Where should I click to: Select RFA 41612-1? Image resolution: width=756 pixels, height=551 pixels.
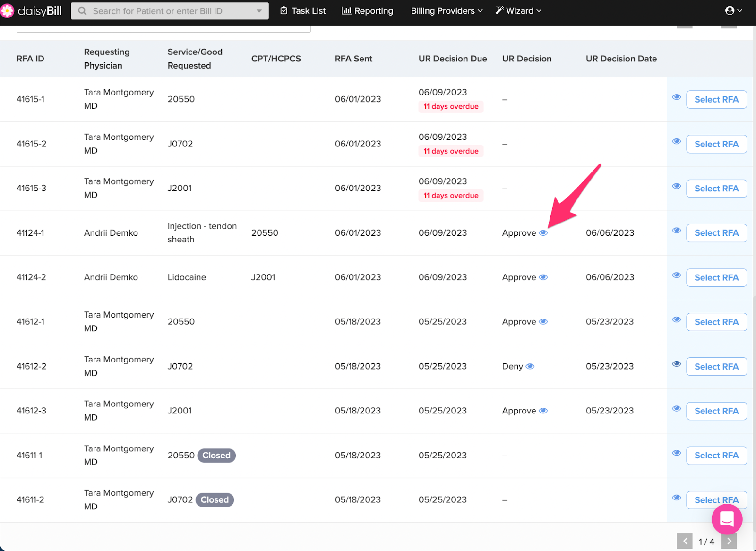pyautogui.click(x=716, y=322)
